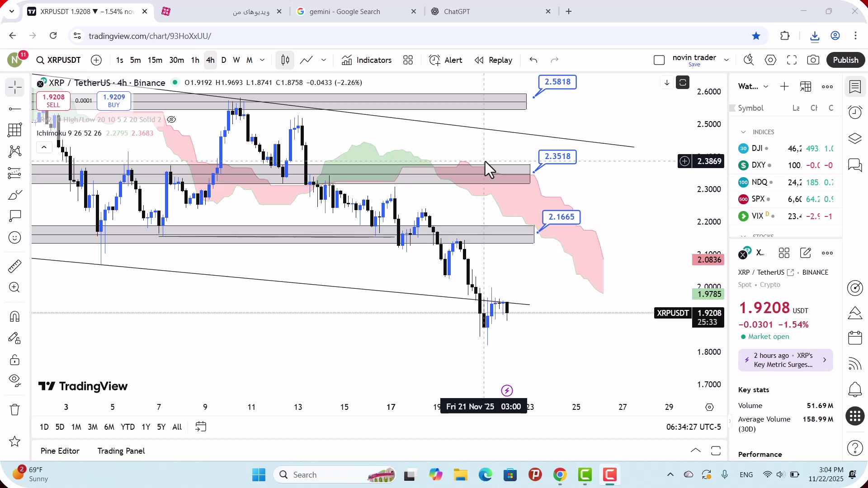Select the DXY watchlist row

[x=786, y=165]
